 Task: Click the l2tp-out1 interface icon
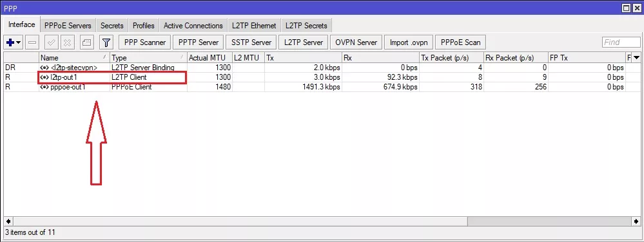point(44,77)
